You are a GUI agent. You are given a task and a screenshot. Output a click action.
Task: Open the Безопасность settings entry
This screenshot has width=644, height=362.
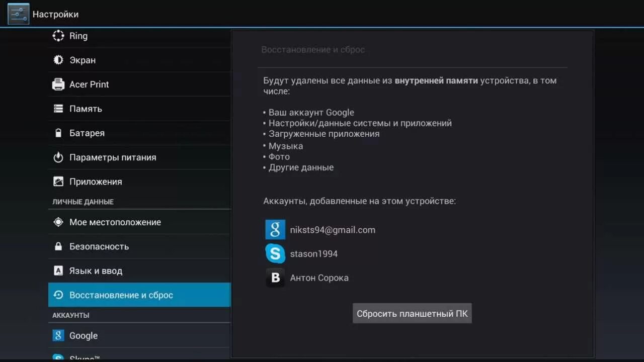139,246
